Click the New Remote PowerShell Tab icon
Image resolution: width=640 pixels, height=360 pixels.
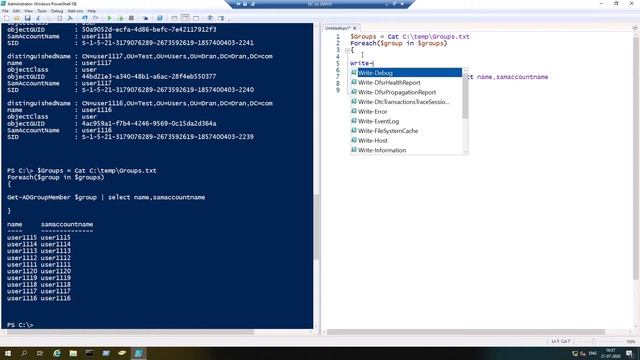click(x=145, y=18)
